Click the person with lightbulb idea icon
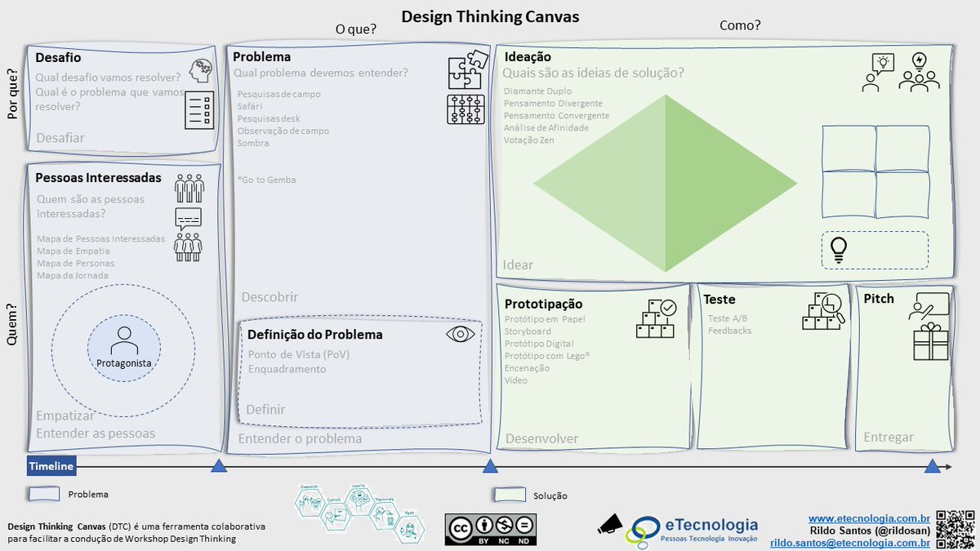The image size is (980, 551). (878, 73)
